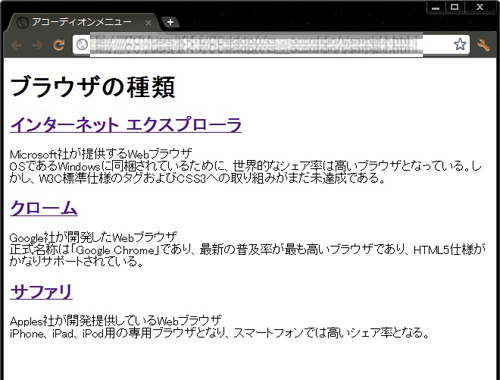This screenshot has width=500, height=380.
Task: Click the text Google社が開発したWebブラウザ
Action: pos(93,238)
